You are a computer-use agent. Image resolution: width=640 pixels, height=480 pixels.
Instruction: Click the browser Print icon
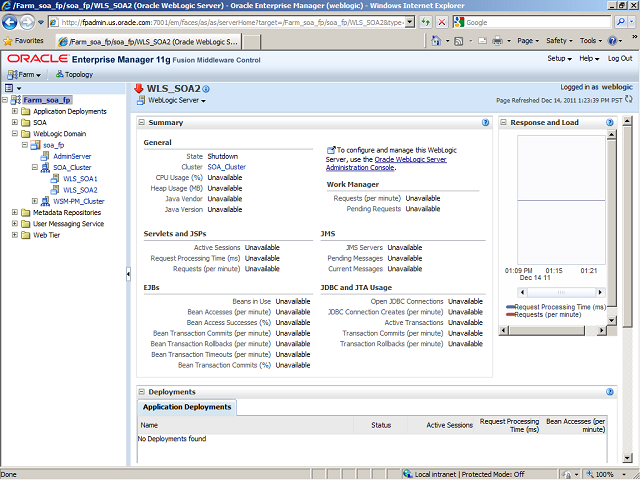(497, 41)
